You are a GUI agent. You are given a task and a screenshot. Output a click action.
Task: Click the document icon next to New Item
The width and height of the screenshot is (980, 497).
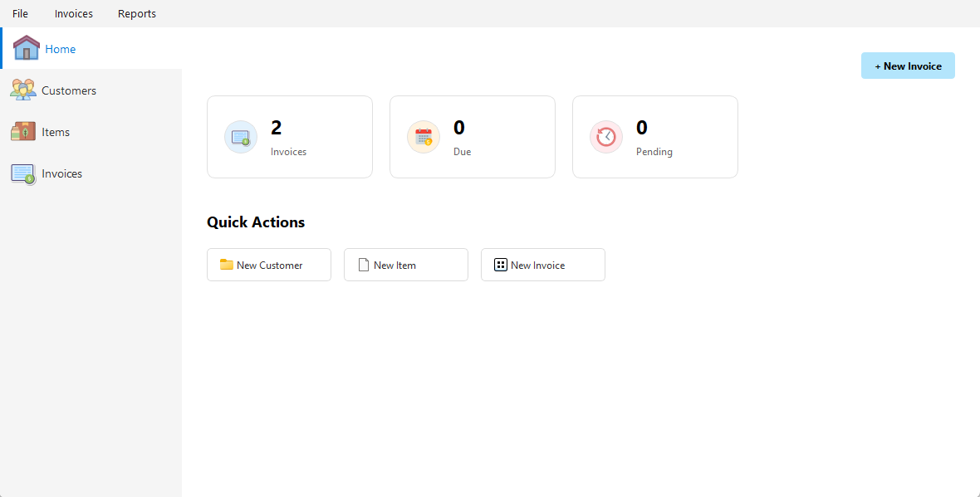click(x=363, y=264)
